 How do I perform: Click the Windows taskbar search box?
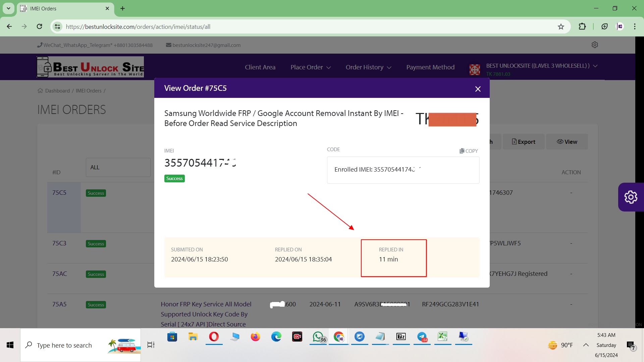click(64, 345)
